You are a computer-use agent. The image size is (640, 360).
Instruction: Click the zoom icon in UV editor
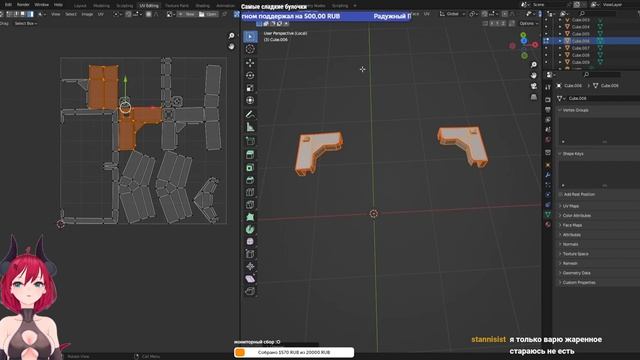(231, 36)
